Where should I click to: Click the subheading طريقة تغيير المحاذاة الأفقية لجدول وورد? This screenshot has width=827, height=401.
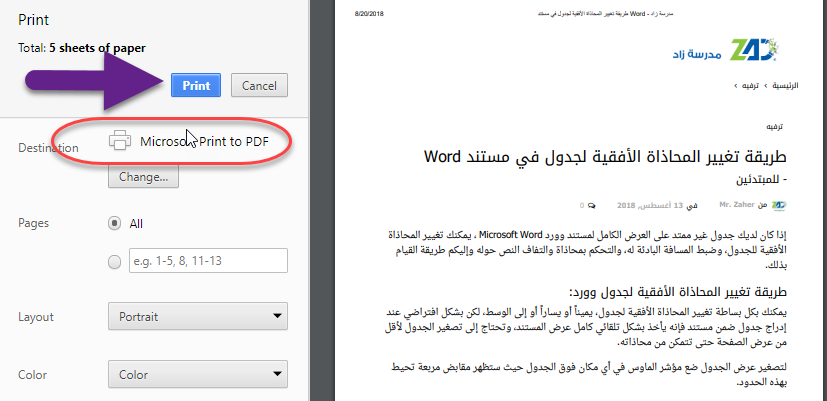click(x=678, y=292)
